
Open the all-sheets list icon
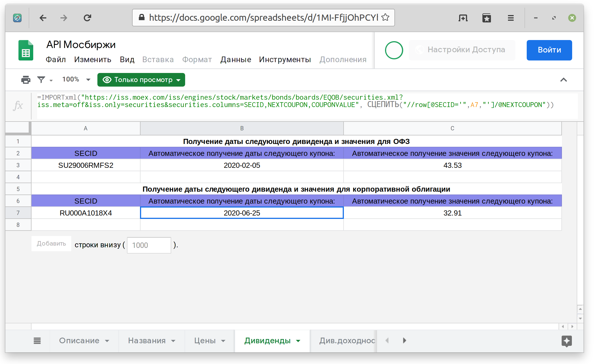[x=37, y=340]
